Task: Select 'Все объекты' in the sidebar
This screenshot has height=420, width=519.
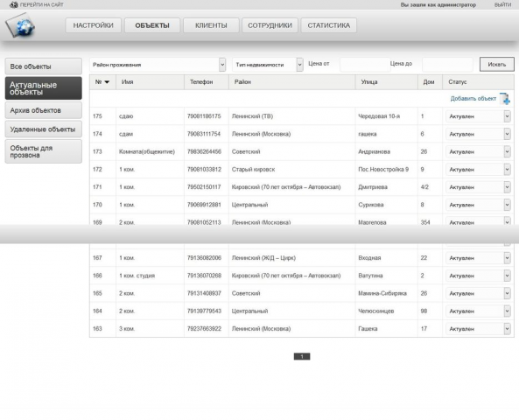Action: (x=44, y=66)
